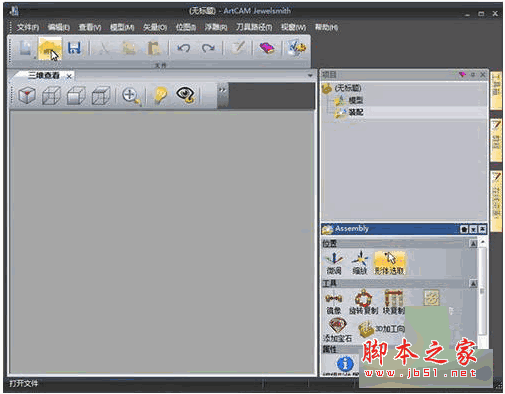Screen dimensions: 505x394
Task: Click the light bulb lighting icon
Action: coord(160,95)
